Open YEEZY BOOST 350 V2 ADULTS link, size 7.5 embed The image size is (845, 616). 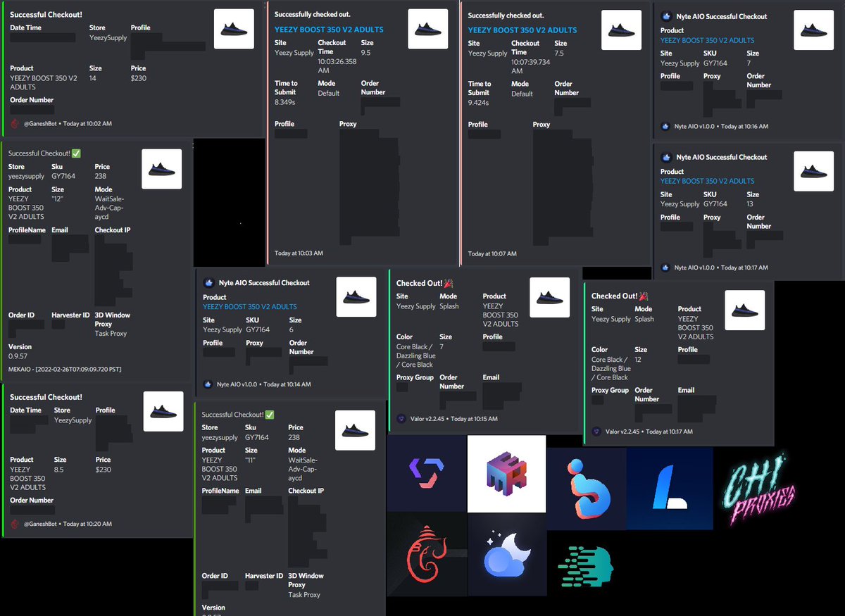(522, 30)
